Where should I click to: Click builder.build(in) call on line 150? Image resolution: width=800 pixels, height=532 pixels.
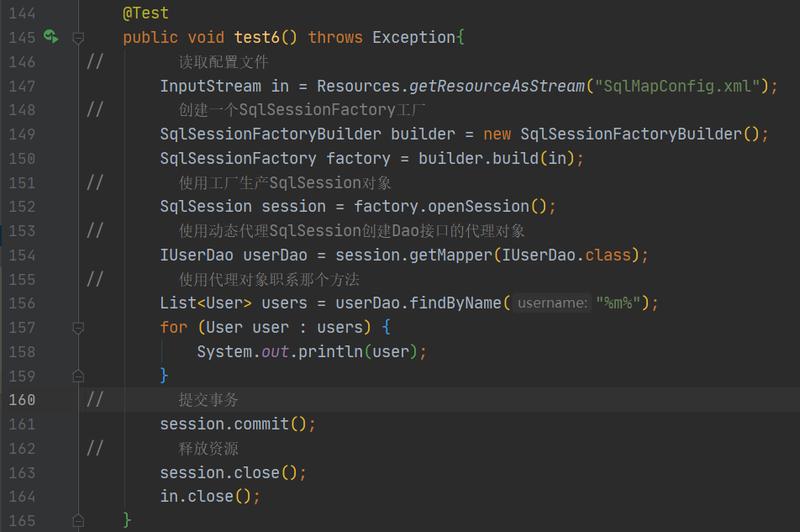[x=496, y=158]
